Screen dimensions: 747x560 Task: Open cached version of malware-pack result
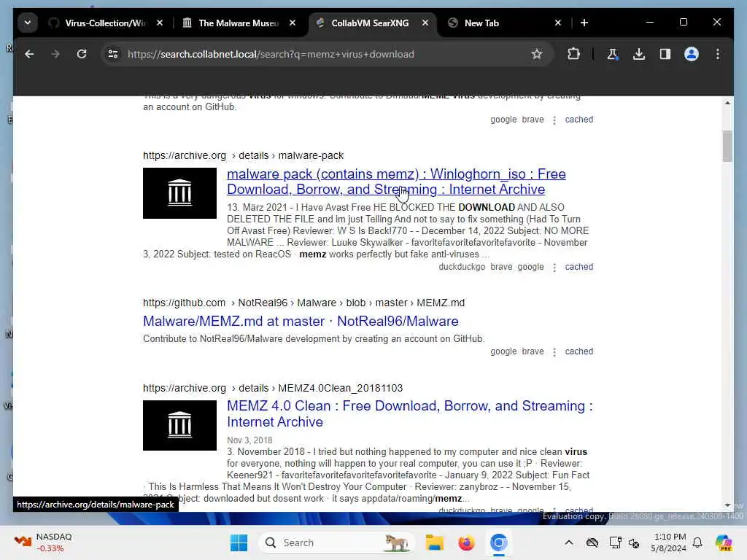click(x=578, y=267)
